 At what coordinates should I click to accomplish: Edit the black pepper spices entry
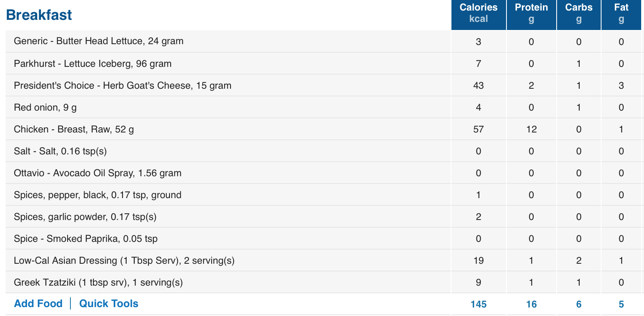[97, 195]
